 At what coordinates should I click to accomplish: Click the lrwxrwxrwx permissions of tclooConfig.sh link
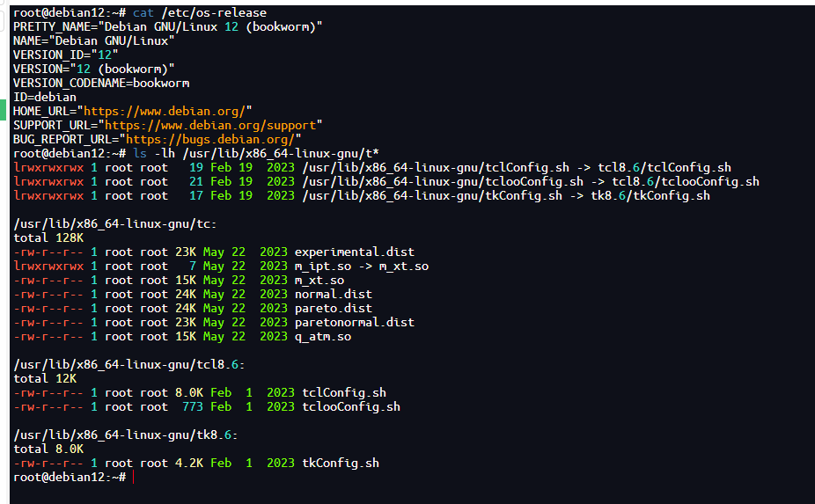[x=48, y=181]
